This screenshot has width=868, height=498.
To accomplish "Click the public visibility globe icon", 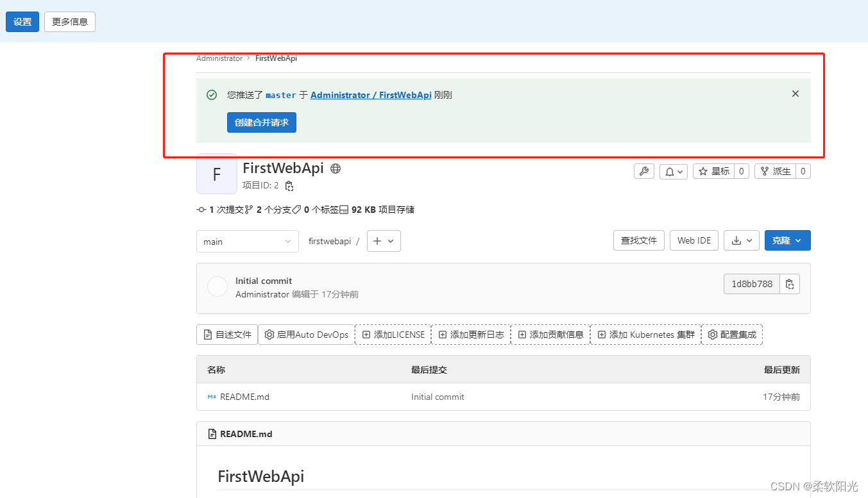I will 336,169.
